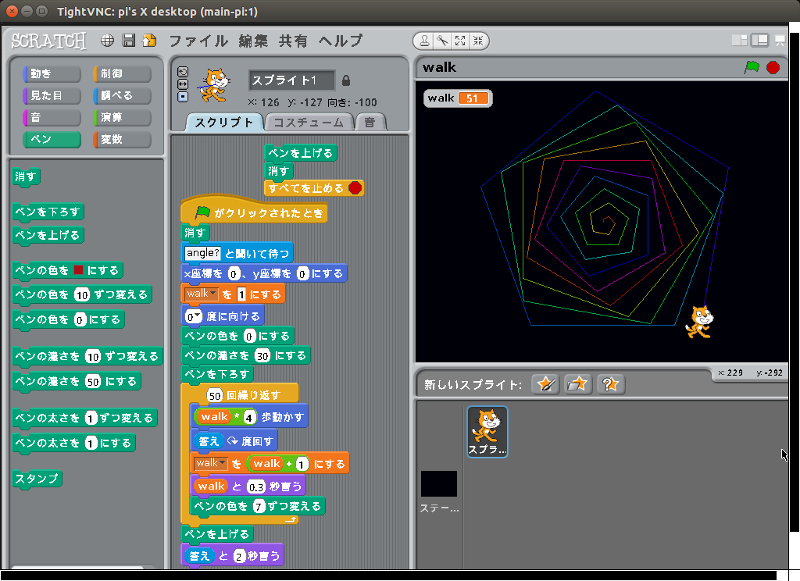
Task: Select the scissors delete tool
Action: 442,41
